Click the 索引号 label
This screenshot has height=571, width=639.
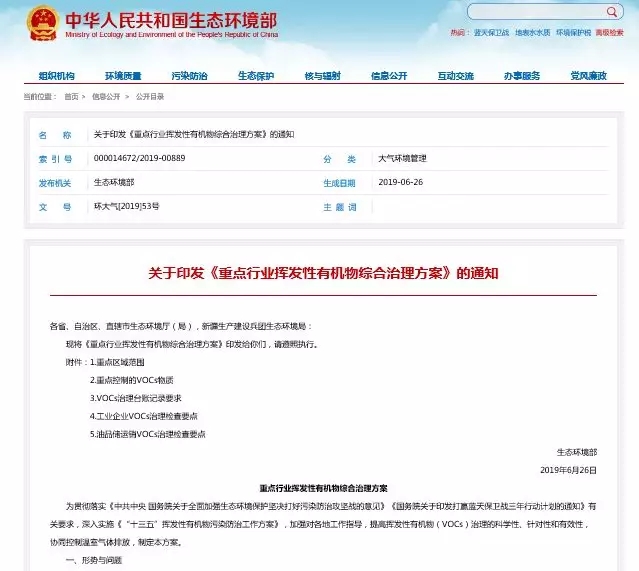click(55, 159)
